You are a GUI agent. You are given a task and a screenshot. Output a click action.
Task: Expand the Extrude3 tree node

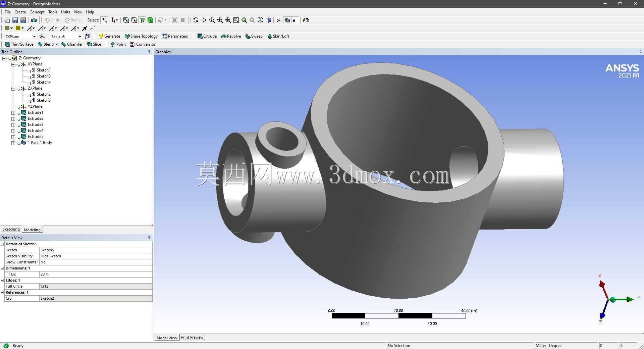[13, 124]
